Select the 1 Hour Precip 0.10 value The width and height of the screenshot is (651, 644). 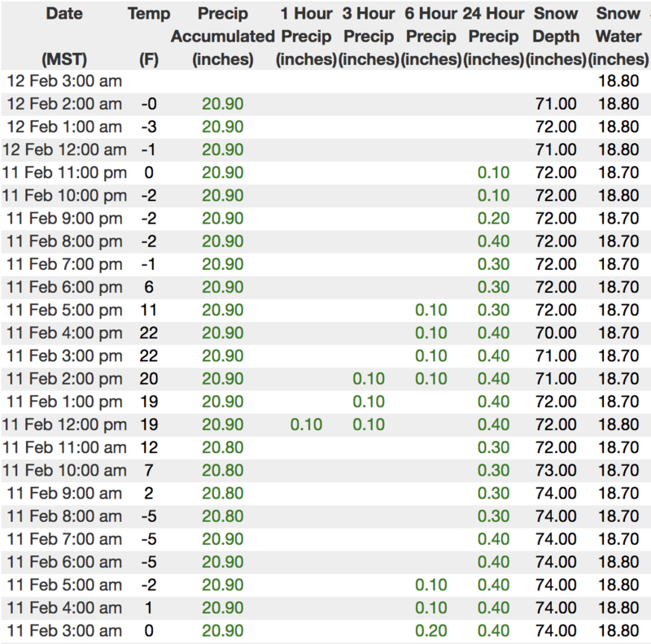click(x=306, y=424)
